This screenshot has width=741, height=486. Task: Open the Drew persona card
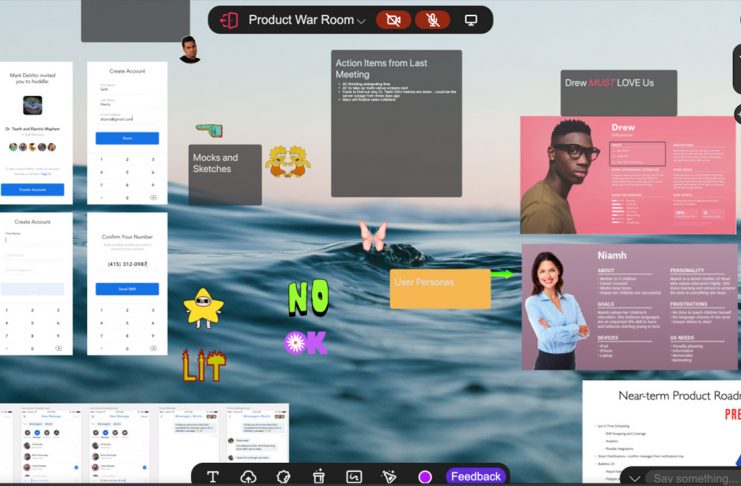pos(628,175)
